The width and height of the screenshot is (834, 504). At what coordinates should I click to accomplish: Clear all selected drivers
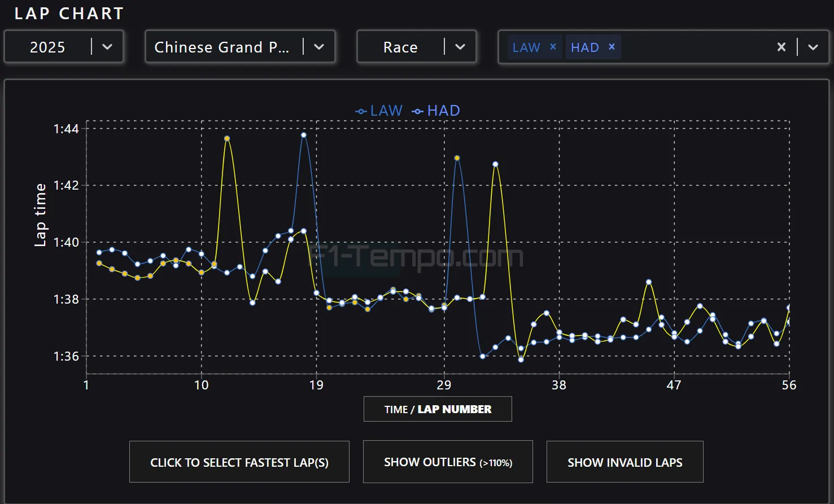click(781, 47)
